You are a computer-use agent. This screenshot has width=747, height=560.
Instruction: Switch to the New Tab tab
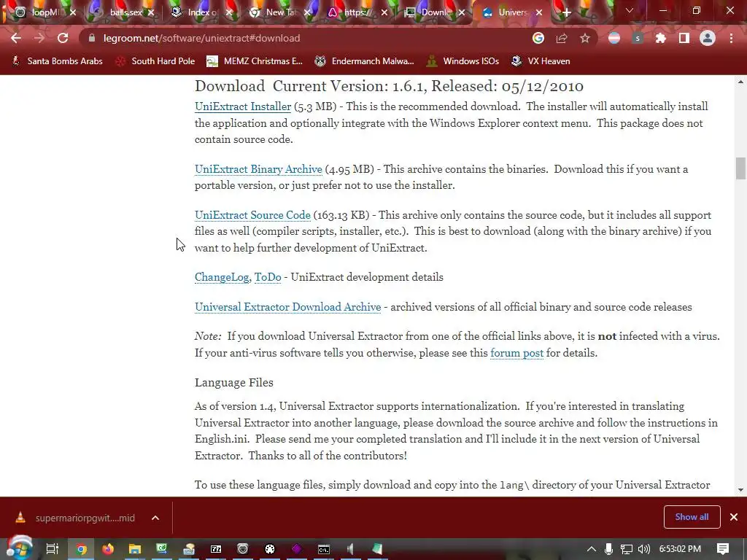[x=280, y=12]
